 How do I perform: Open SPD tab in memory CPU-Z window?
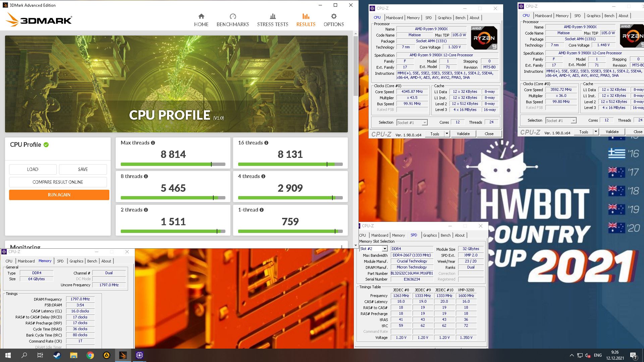click(x=60, y=261)
